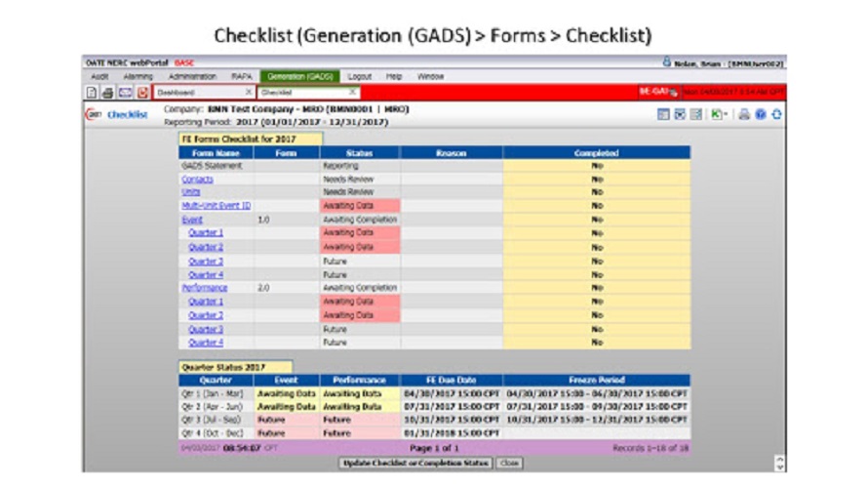The width and height of the screenshot is (868, 488).
Task: Open Quarter 2 under Performance
Action: (x=206, y=315)
